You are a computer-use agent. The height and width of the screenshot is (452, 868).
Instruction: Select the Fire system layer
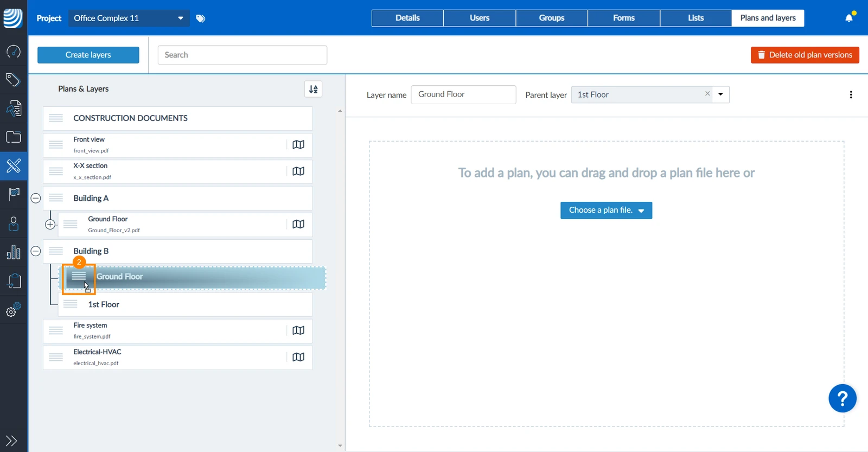click(x=178, y=331)
